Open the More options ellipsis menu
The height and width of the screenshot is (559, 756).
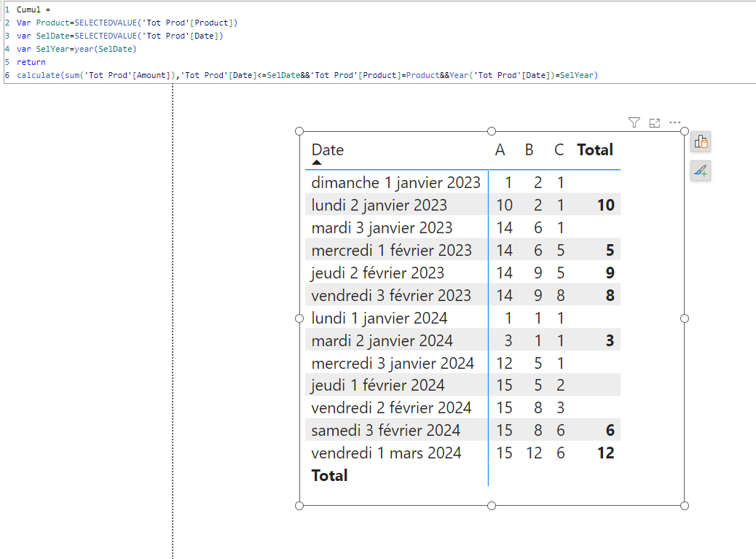coord(675,122)
